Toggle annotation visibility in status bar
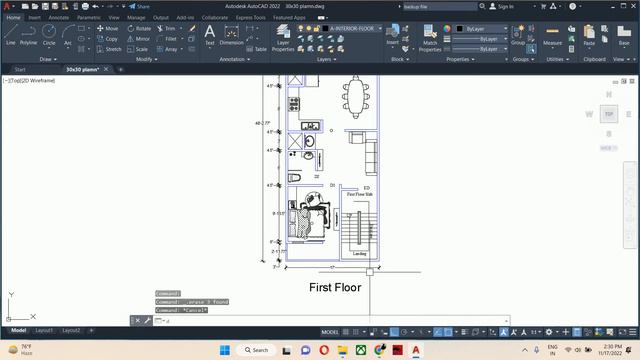 [504, 332]
